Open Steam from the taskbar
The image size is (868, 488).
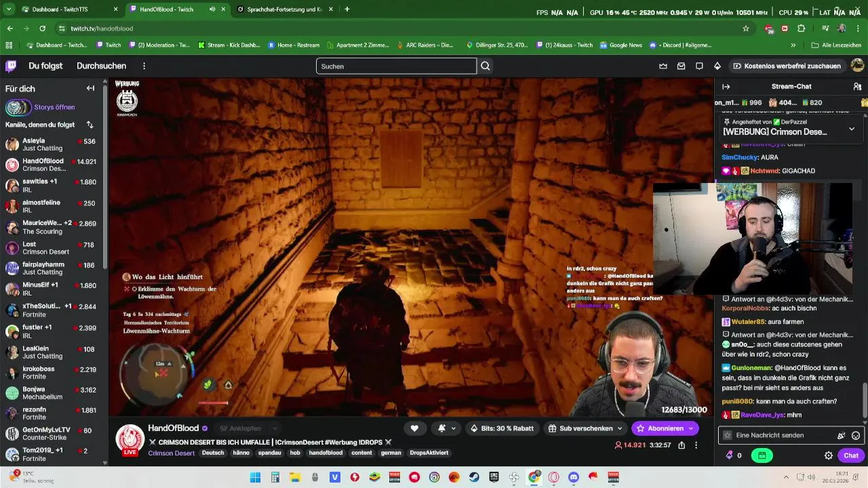tap(474, 477)
